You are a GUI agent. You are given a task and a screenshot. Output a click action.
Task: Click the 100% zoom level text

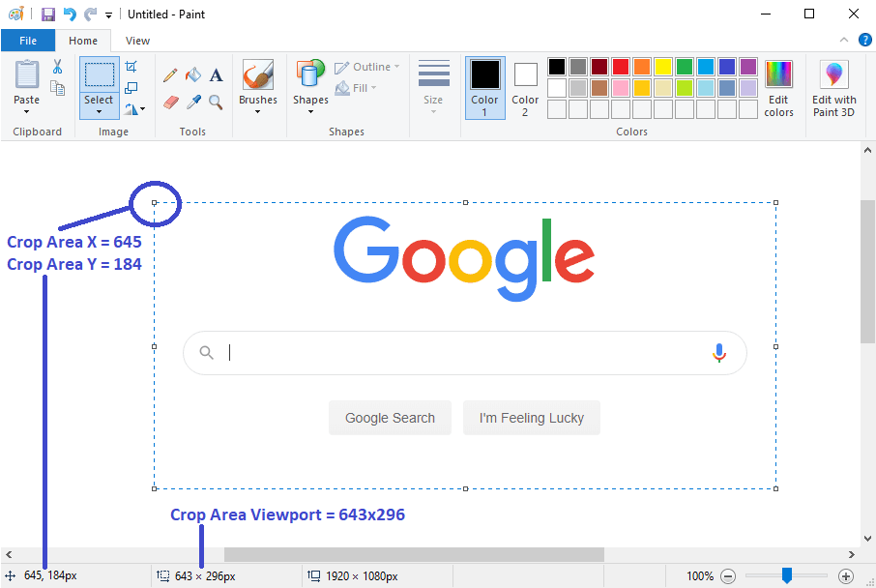click(700, 576)
